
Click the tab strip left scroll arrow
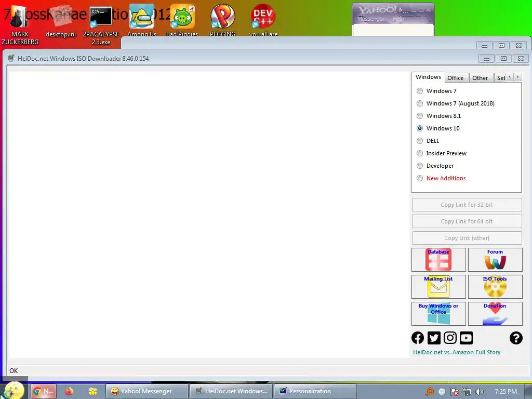[x=510, y=77]
